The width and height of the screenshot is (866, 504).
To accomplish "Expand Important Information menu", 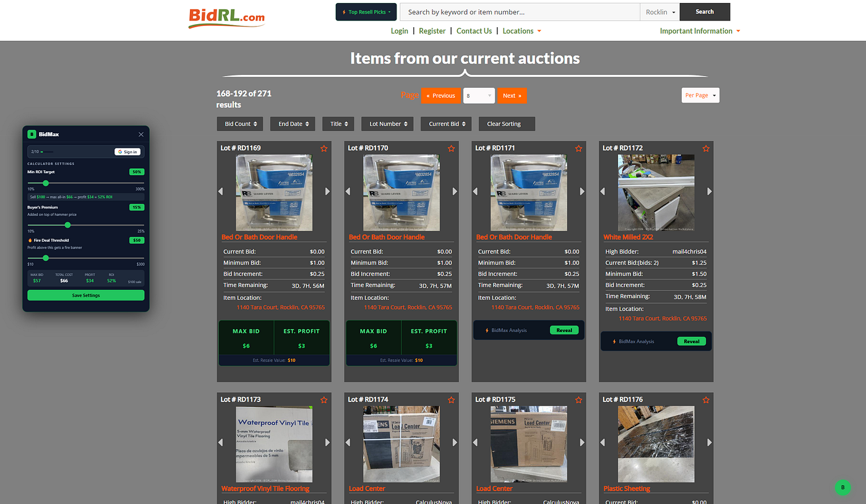I will point(700,31).
